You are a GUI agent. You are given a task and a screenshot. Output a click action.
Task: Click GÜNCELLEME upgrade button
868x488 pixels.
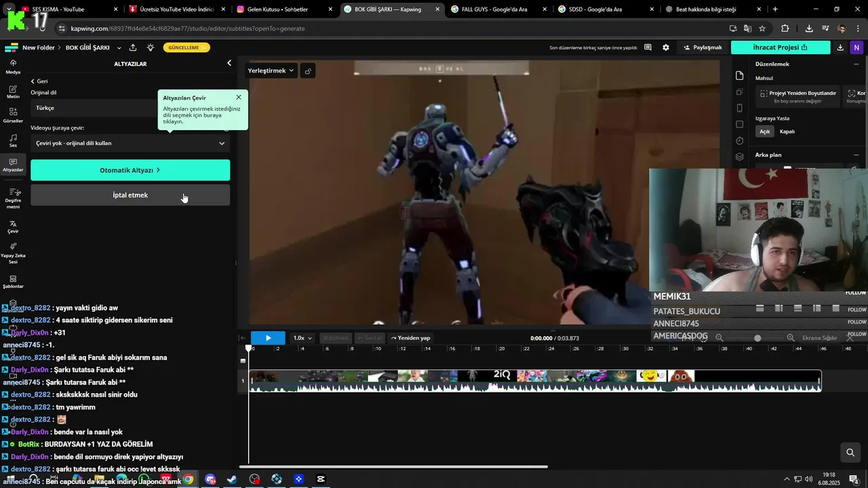(186, 47)
